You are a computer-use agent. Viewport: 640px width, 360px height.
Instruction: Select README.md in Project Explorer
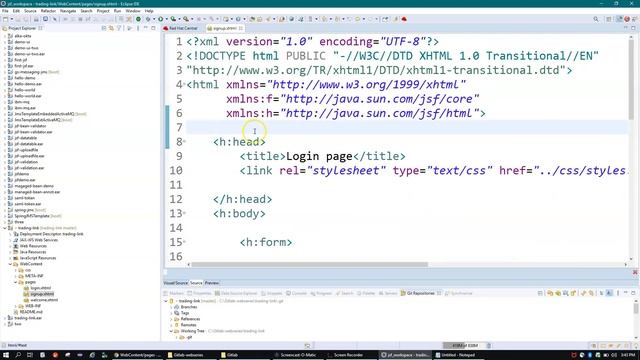31,312
